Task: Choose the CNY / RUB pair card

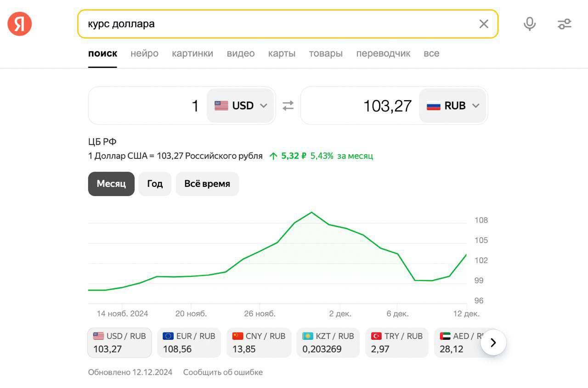Action: 259,343
